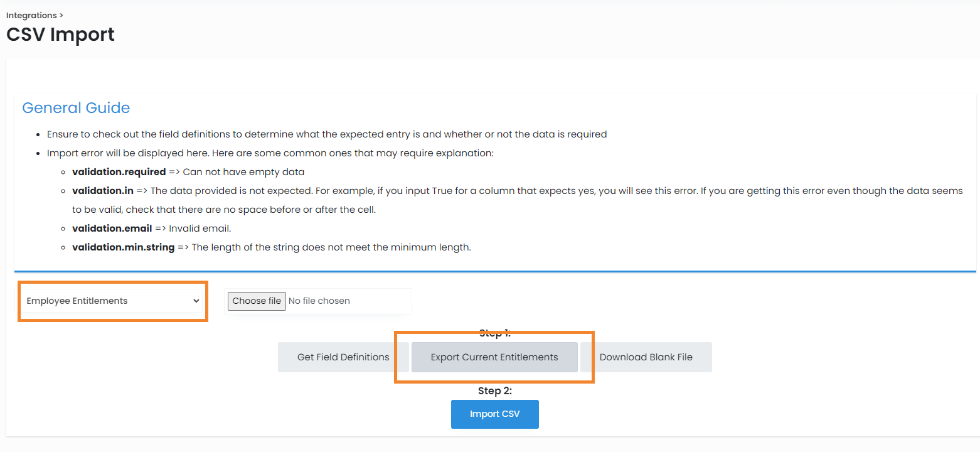Click the 'Step 2:' label
Viewport: 980px width, 452px height.
pyautogui.click(x=494, y=390)
